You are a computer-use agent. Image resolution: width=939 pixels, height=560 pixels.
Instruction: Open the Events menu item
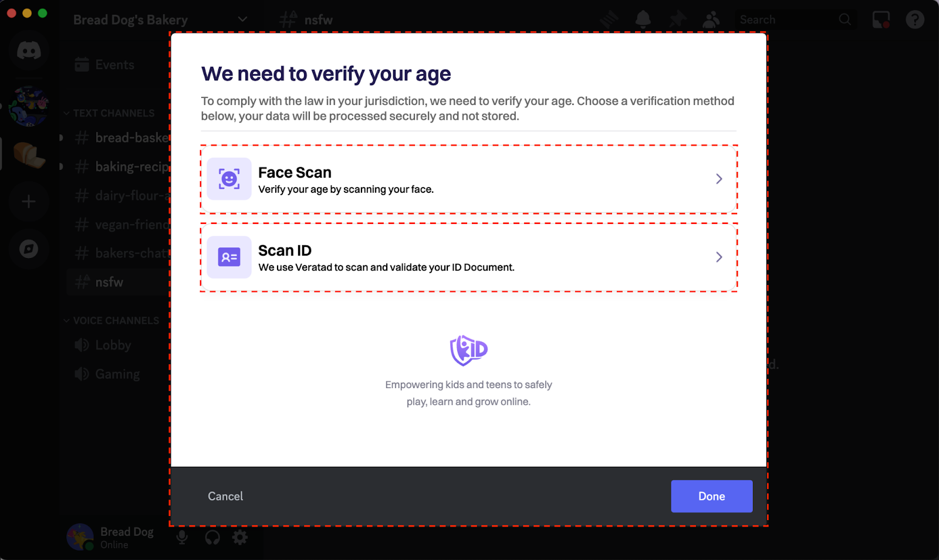(115, 65)
